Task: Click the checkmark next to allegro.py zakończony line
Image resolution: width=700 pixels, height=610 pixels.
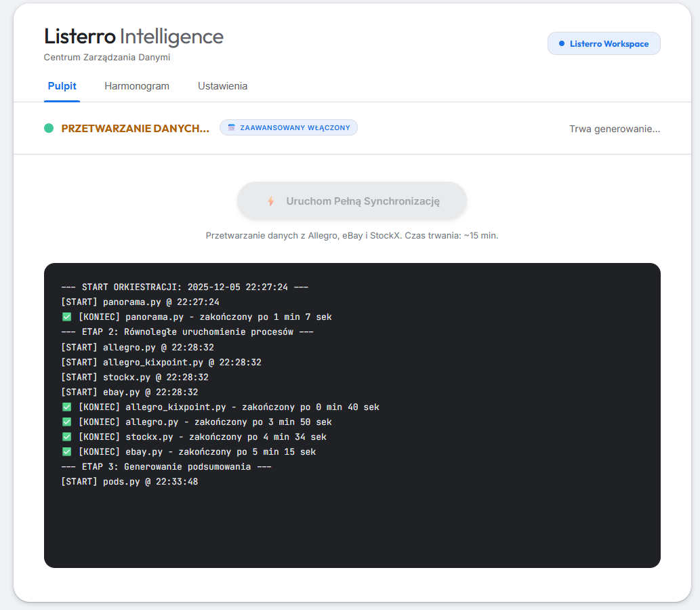Action: [66, 422]
